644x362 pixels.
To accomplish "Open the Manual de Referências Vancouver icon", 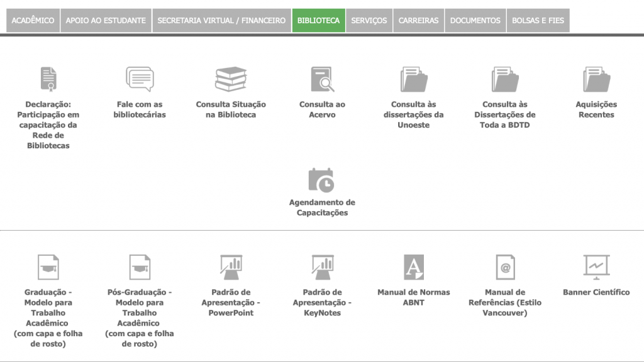I will pyautogui.click(x=504, y=267).
